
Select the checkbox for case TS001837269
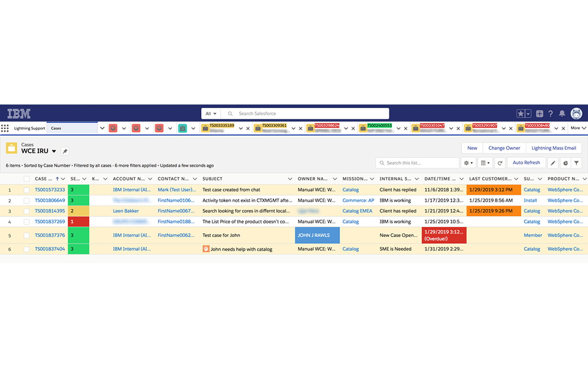(x=27, y=222)
